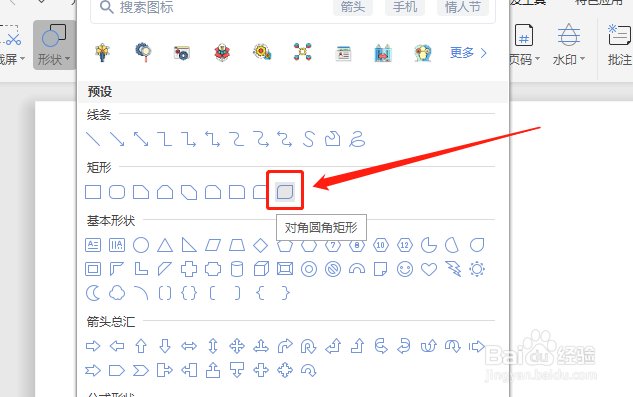Insert the folded corner note shape
The height and width of the screenshot is (397, 633).
(x=381, y=269)
